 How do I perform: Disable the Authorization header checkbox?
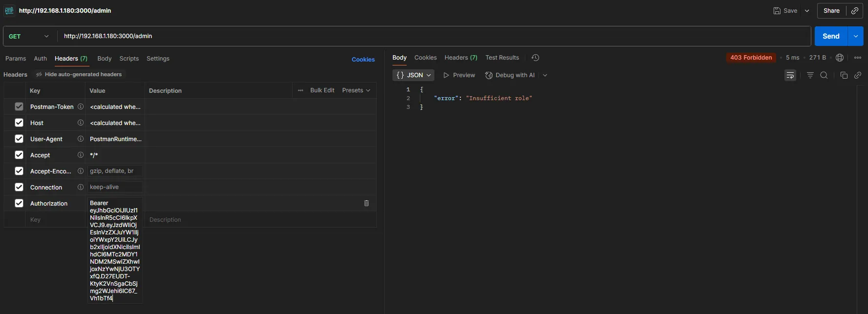click(x=19, y=203)
